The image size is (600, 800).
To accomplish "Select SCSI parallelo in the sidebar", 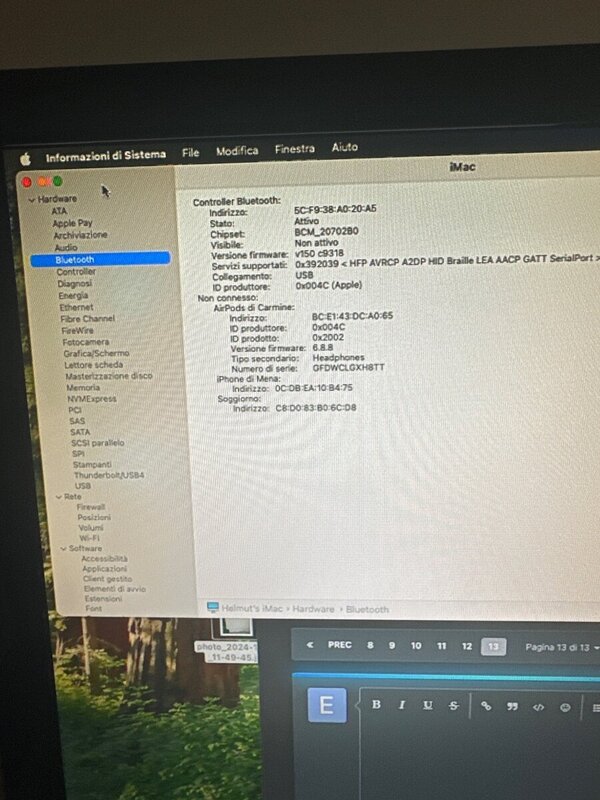I will 97,443.
